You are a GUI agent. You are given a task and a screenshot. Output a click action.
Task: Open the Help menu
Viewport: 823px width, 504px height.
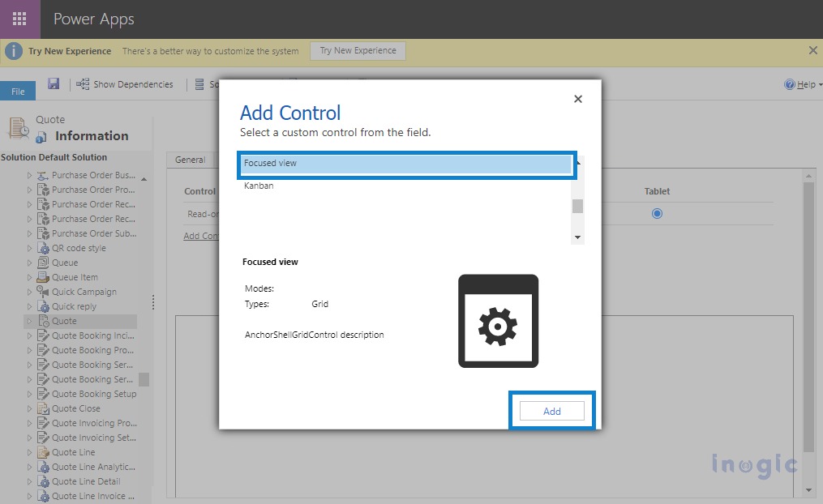803,84
